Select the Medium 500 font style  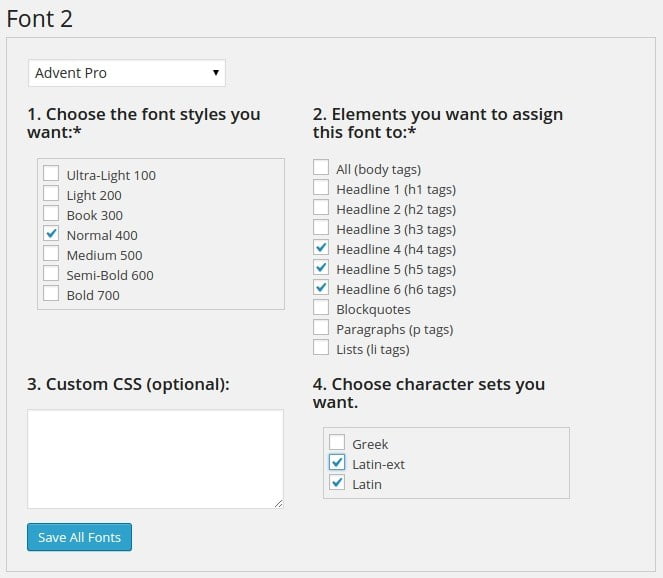coord(51,253)
